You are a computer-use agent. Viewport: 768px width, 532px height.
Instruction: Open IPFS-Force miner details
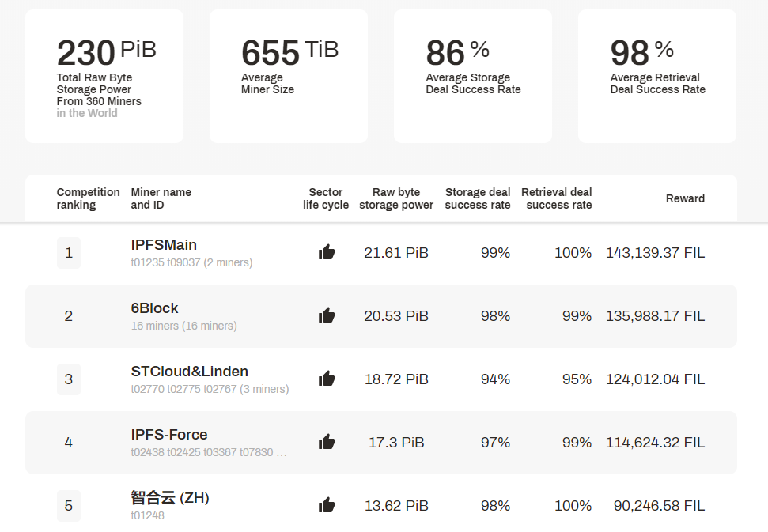(x=169, y=434)
